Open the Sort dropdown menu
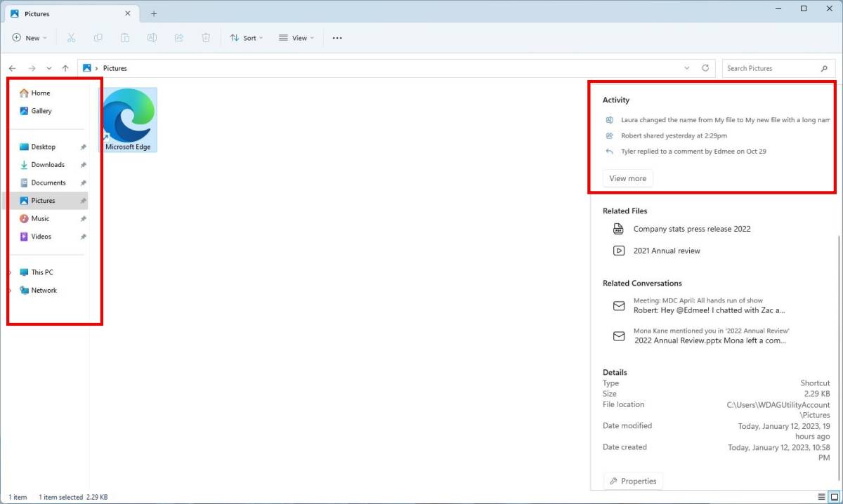The height and width of the screenshot is (504, 843). tap(246, 38)
